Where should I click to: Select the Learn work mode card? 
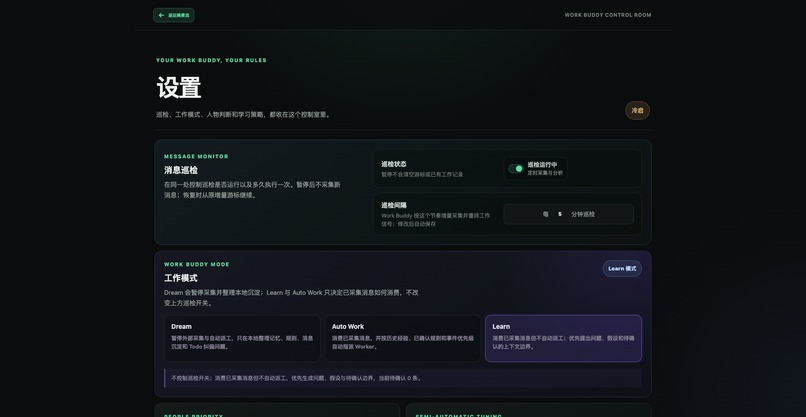[563, 338]
